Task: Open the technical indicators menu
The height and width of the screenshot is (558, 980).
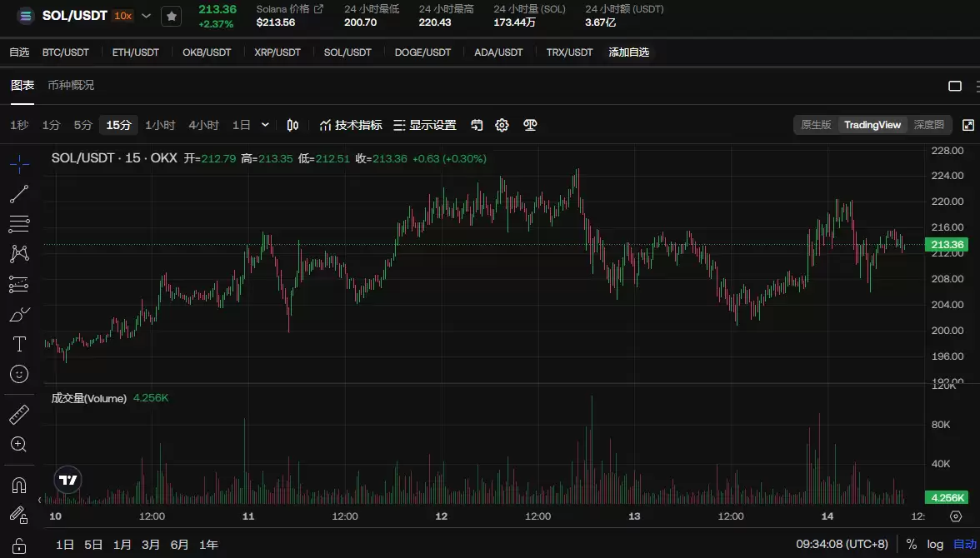Action: click(x=351, y=125)
